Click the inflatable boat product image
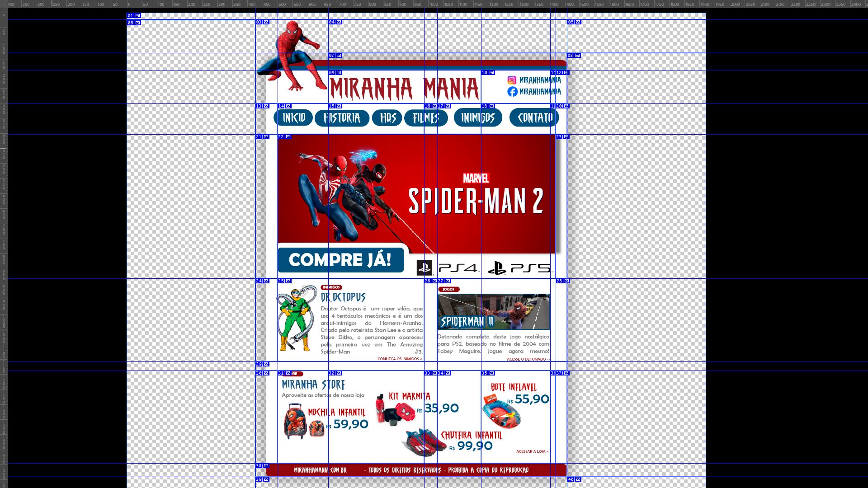This screenshot has width=868, height=488. 501,411
